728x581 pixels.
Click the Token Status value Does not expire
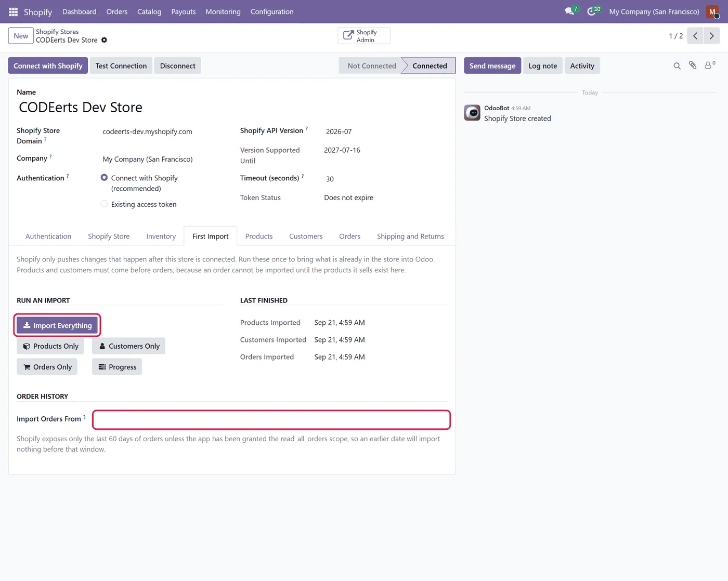(x=348, y=197)
